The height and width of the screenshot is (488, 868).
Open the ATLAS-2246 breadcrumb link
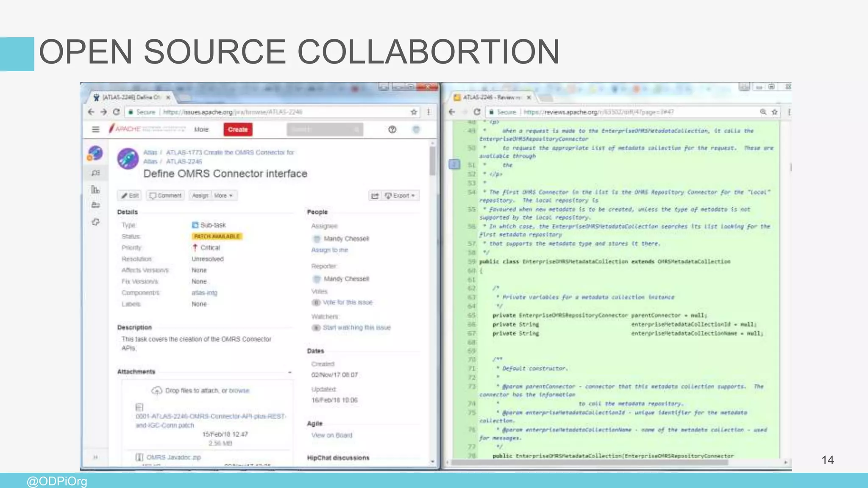pos(184,161)
